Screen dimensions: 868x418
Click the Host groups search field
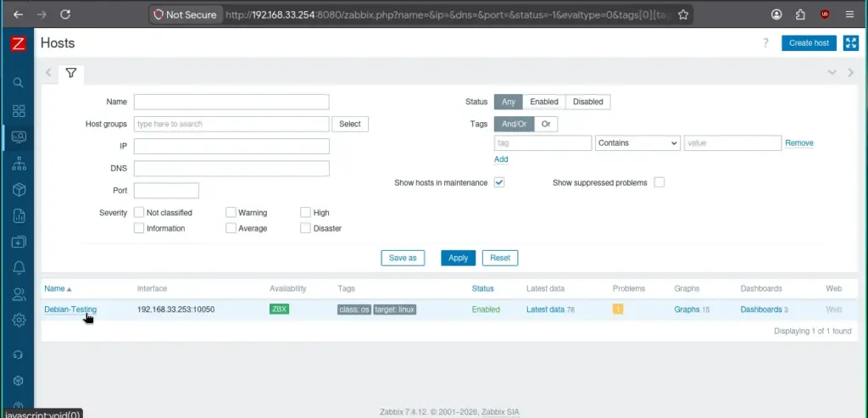click(231, 124)
